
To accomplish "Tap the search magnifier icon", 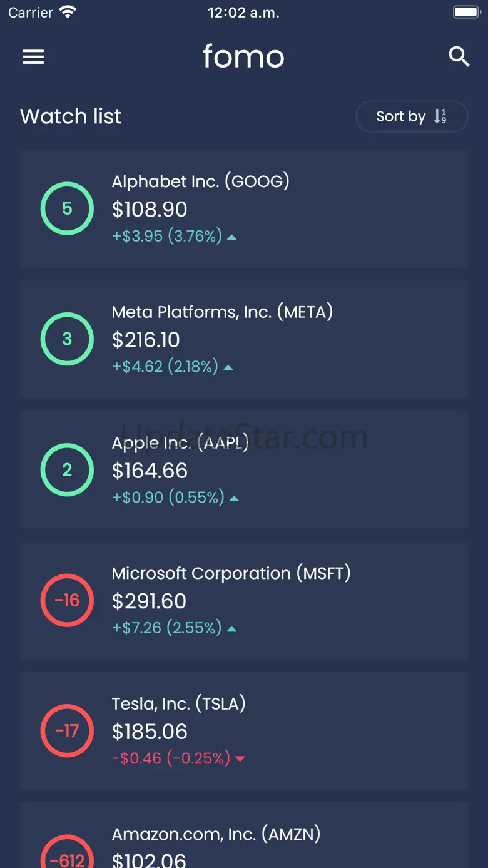I will (x=459, y=56).
